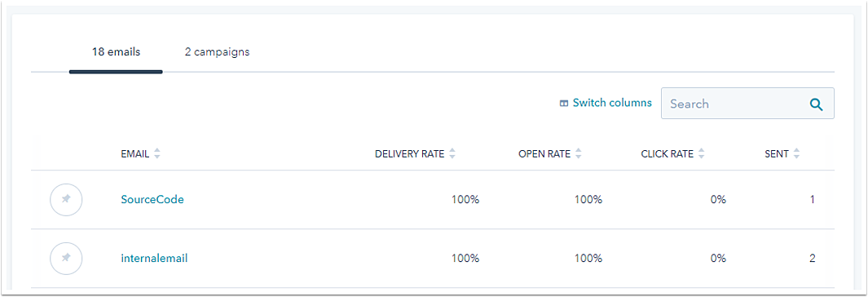Sort by Delivery Rate arrows
This screenshot has width=868, height=297.
point(452,154)
